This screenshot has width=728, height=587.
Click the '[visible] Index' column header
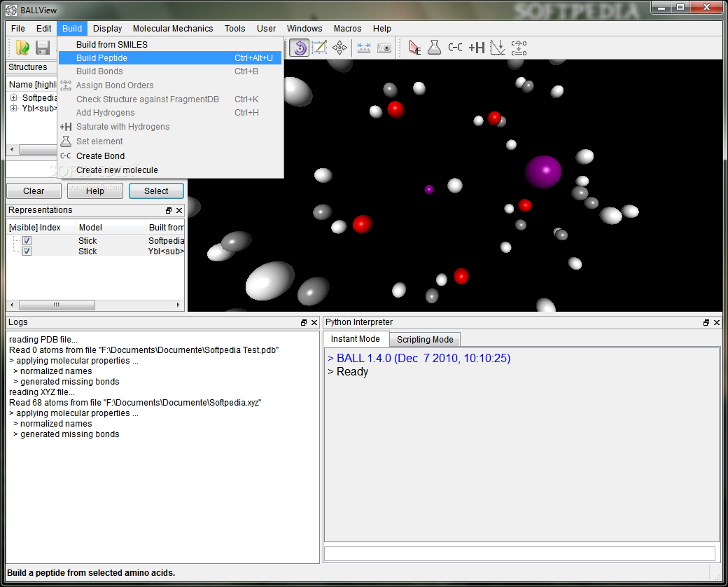[41, 227]
